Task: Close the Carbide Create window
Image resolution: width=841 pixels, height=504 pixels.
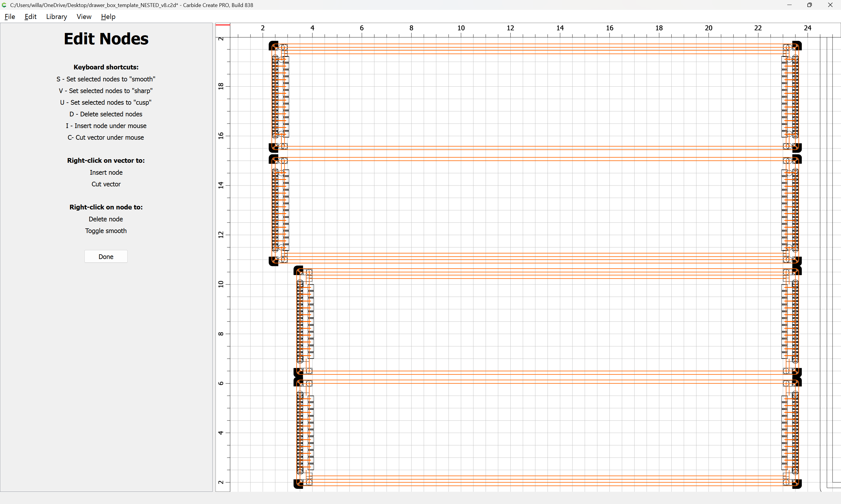Action: [x=830, y=5]
